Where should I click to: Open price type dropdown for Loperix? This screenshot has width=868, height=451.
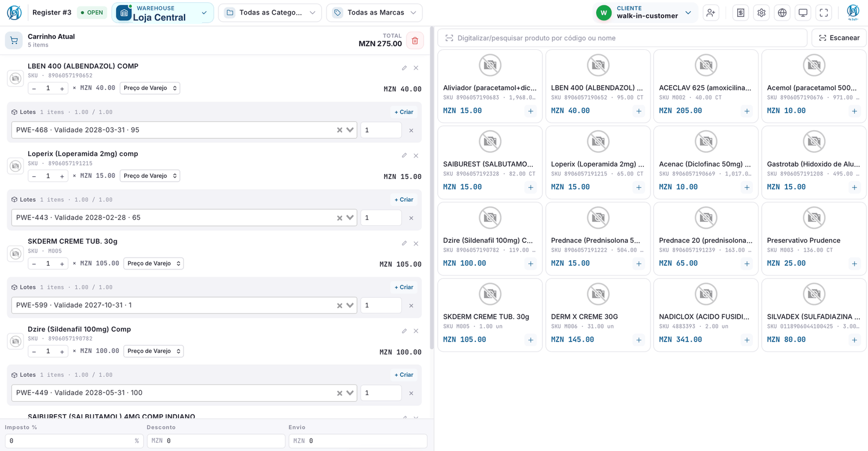click(x=150, y=176)
